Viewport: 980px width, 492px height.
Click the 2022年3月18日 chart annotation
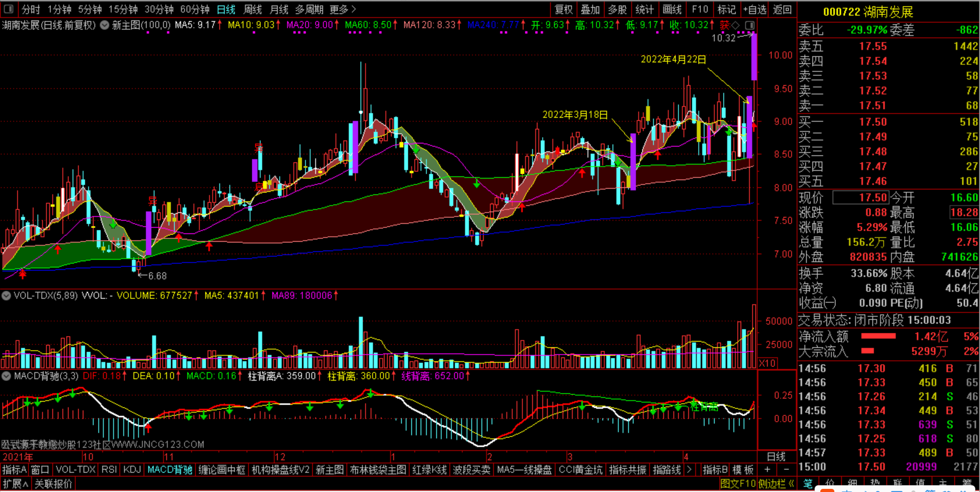click(575, 114)
